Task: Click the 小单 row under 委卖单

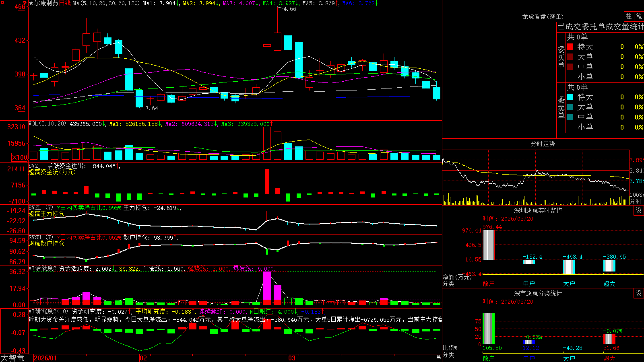Action: (x=605, y=127)
